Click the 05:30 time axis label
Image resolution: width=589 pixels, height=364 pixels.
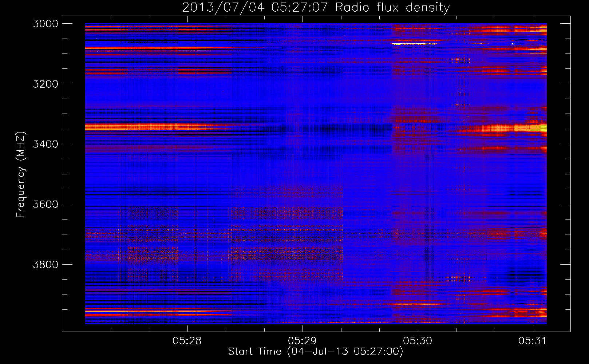418,341
